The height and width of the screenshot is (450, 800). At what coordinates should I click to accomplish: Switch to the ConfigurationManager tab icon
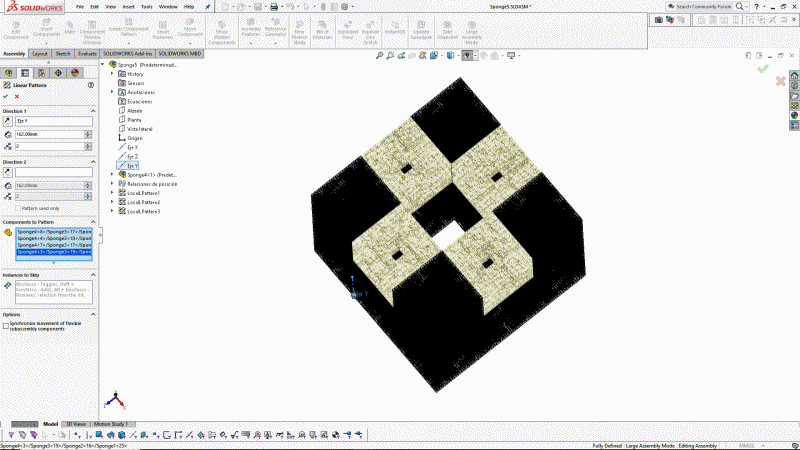41,73
